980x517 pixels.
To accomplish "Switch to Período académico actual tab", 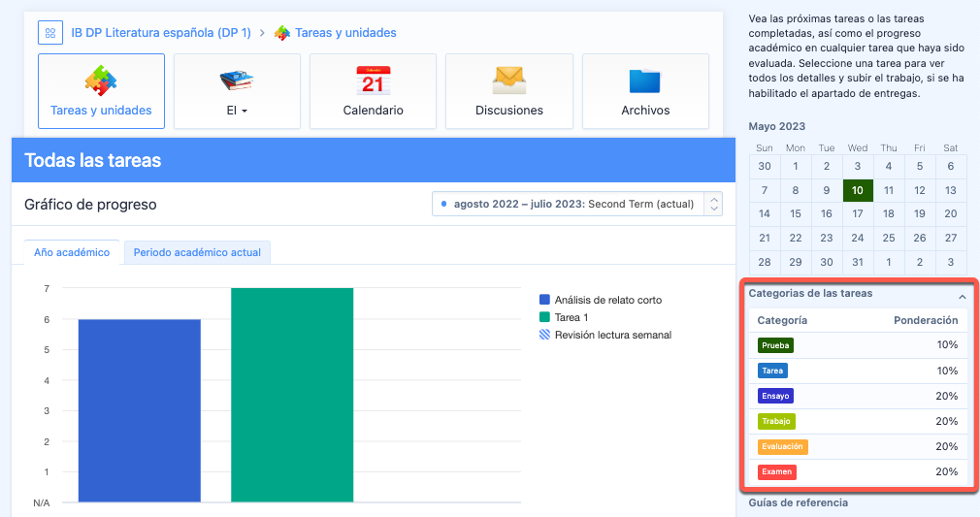I will (x=197, y=252).
